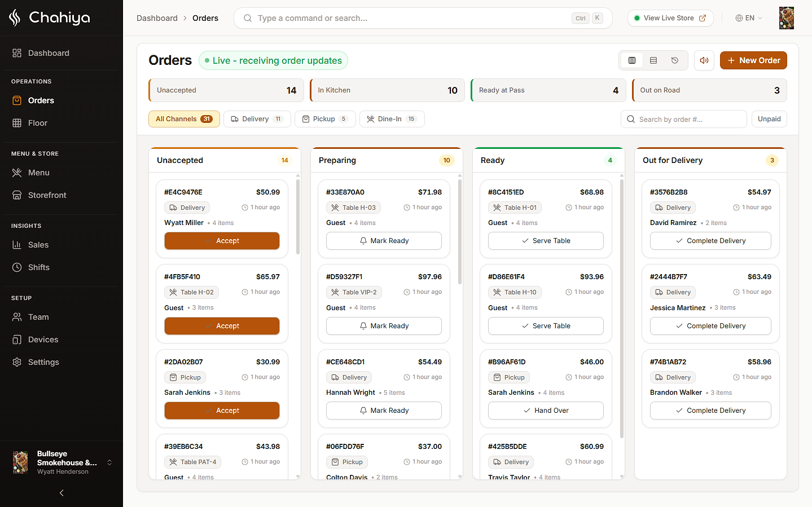Select Orders in the sidebar

coord(62,100)
